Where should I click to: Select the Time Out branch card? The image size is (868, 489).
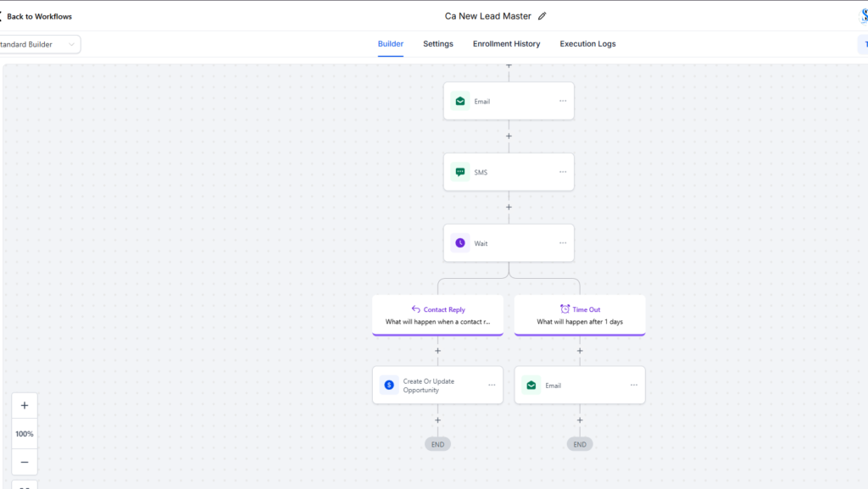pyautogui.click(x=580, y=315)
